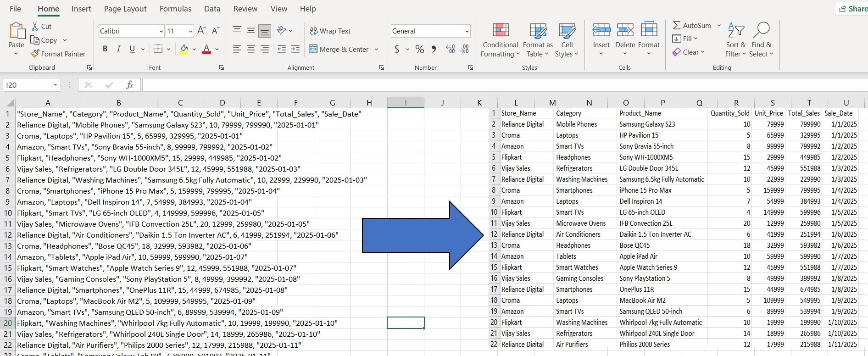The height and width of the screenshot is (356, 868).
Task: Apply Middle Align to cells
Action: [x=251, y=31]
